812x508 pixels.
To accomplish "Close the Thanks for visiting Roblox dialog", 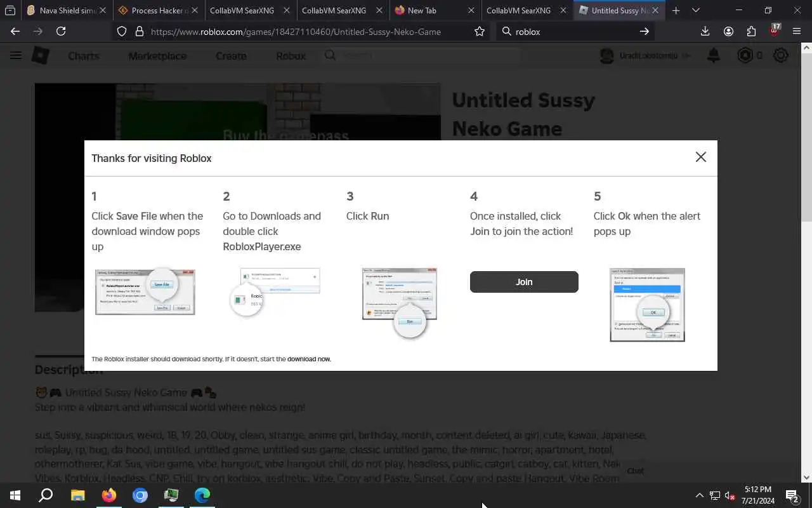I will pyautogui.click(x=700, y=157).
